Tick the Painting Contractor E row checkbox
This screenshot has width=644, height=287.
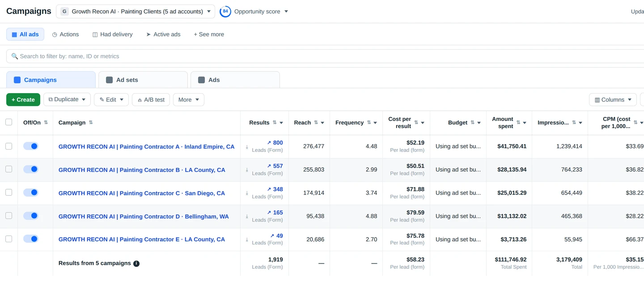[x=8, y=239]
